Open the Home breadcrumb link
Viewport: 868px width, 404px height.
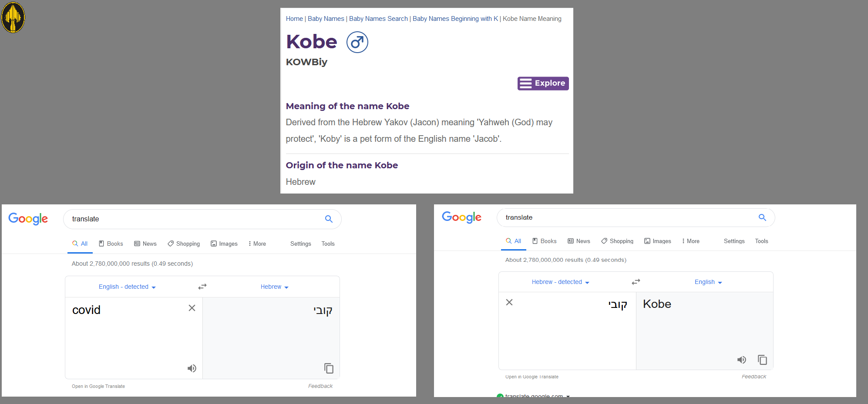pos(294,19)
